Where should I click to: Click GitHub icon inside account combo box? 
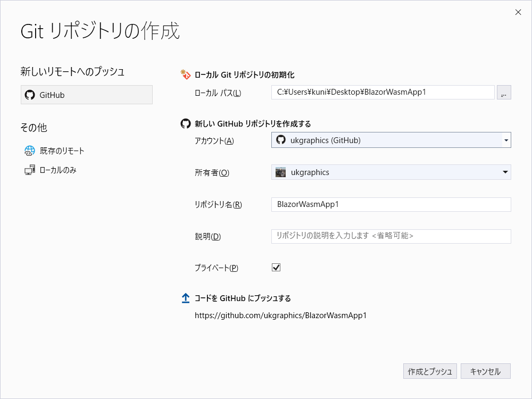click(x=281, y=140)
